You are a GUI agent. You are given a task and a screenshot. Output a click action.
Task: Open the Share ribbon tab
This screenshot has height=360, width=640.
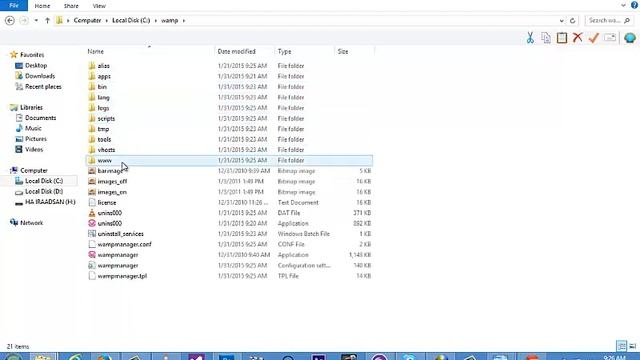pyautogui.click(x=71, y=6)
